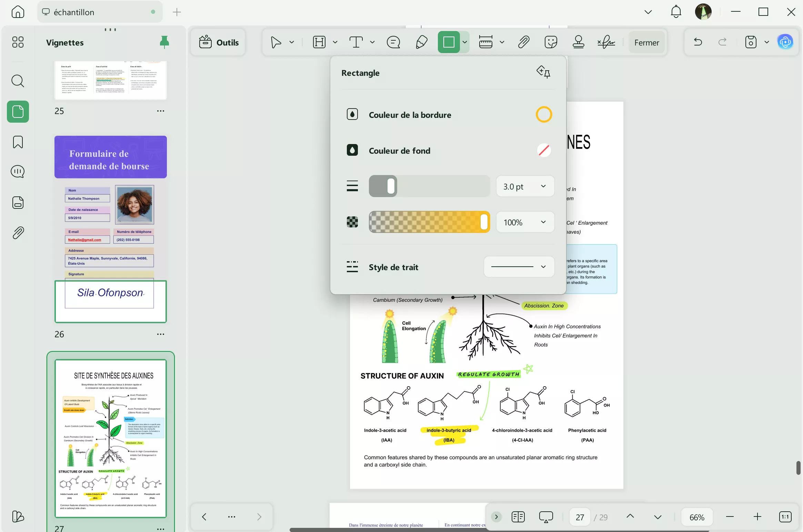803x532 pixels.
Task: Open the 3.0 pt thickness dropdown
Action: 525,186
